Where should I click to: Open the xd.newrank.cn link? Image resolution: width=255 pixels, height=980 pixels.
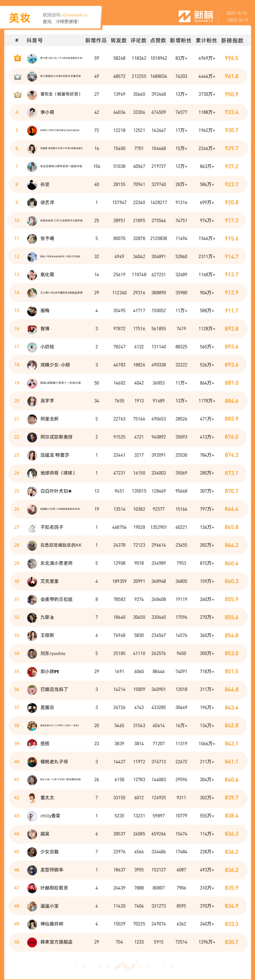pyautogui.click(x=74, y=15)
